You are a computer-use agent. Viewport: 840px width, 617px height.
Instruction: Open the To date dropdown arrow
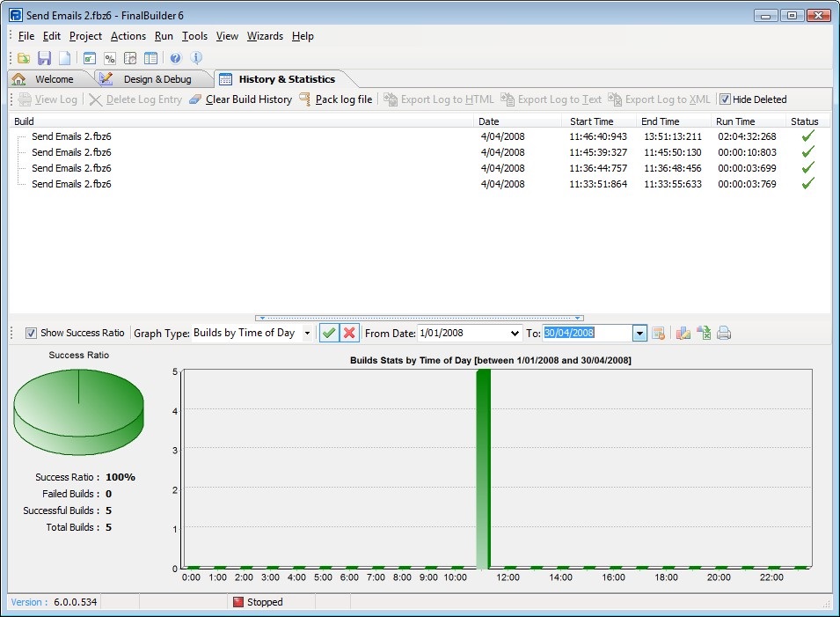[x=639, y=333]
